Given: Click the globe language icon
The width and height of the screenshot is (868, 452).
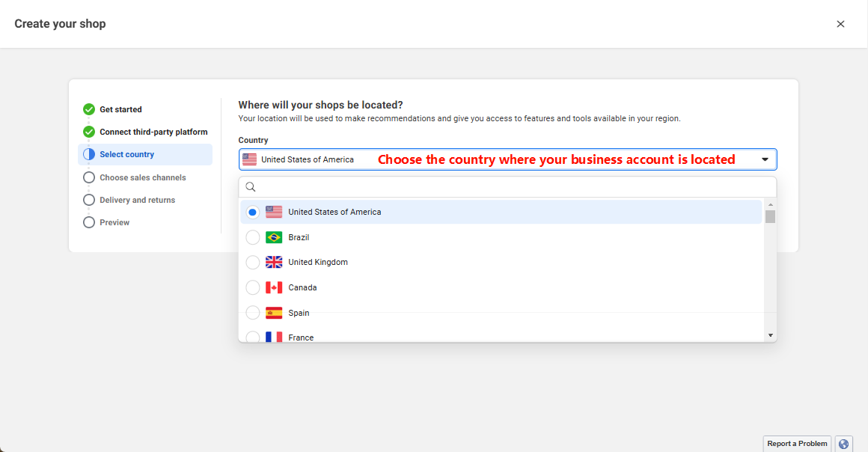Looking at the screenshot, I should point(844,444).
